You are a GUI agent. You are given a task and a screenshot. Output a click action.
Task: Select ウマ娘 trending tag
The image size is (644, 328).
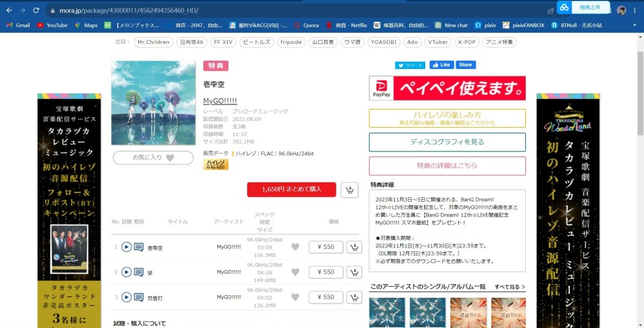coord(352,43)
